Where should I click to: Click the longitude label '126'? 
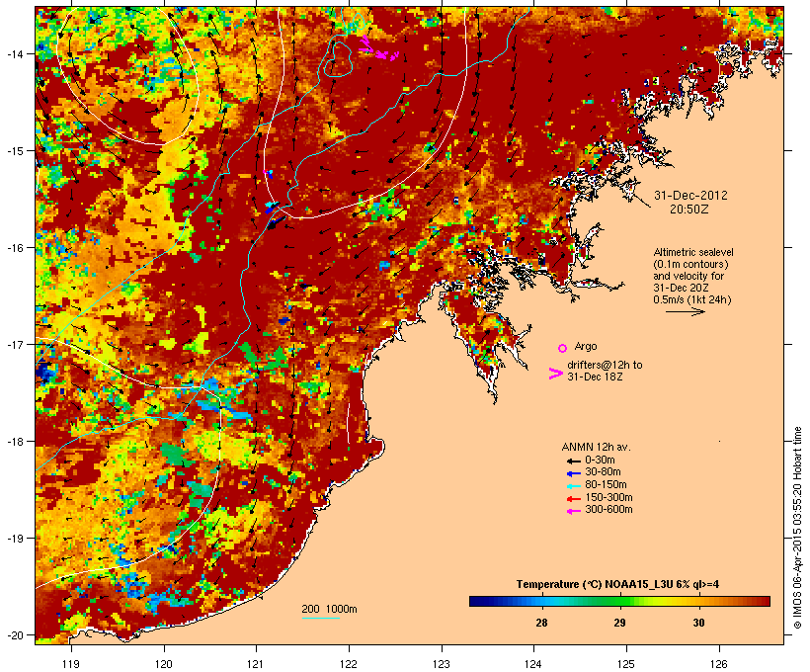718,664
